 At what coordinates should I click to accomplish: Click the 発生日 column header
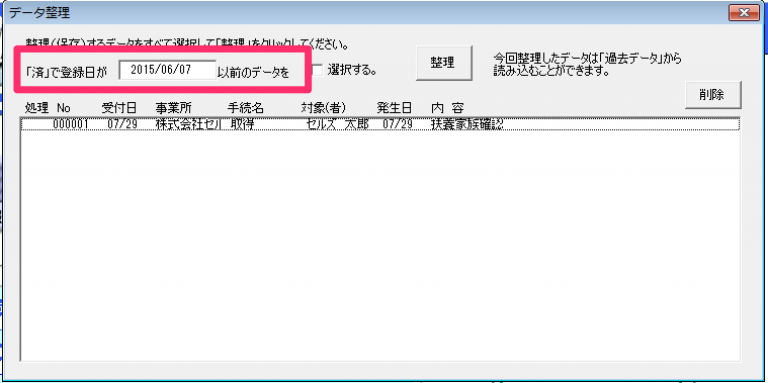(394, 108)
